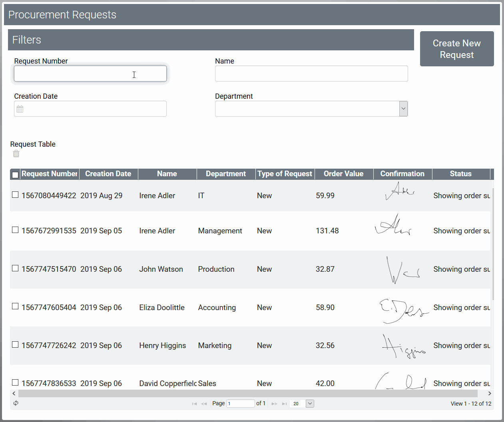Screen dimensions: 504x422
Task: Go to first page pager icon
Action: (x=194, y=404)
